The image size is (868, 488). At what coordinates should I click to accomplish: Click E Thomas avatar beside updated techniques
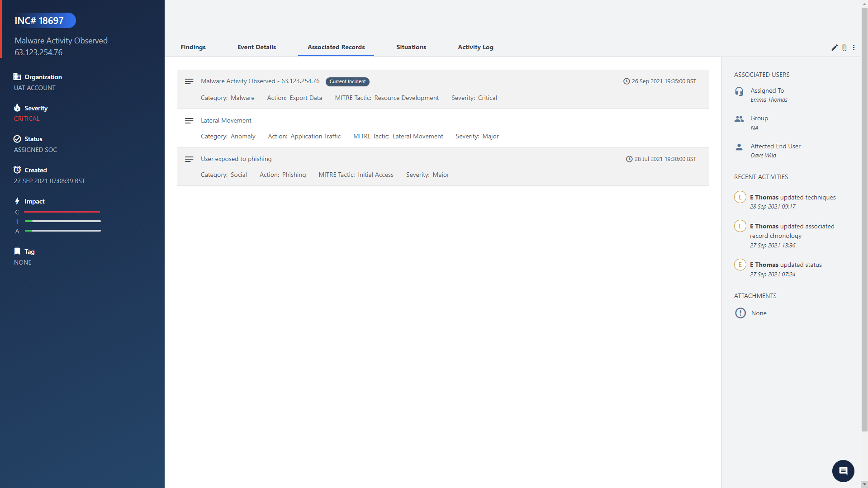point(740,197)
